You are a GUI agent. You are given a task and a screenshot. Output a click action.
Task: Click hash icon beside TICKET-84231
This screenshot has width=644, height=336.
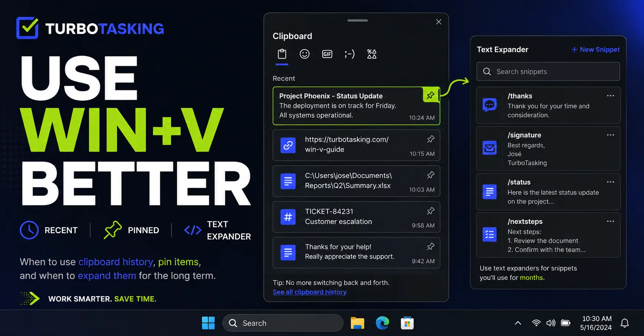point(288,217)
